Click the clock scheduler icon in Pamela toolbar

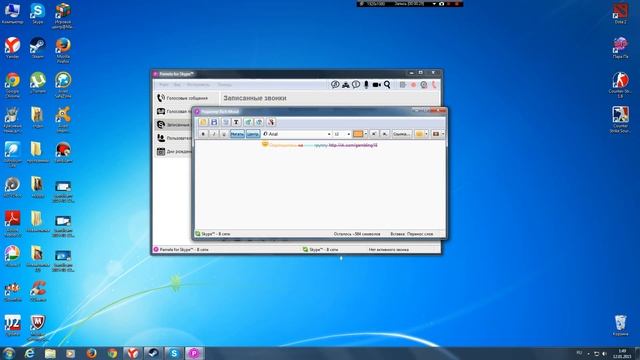tap(424, 85)
